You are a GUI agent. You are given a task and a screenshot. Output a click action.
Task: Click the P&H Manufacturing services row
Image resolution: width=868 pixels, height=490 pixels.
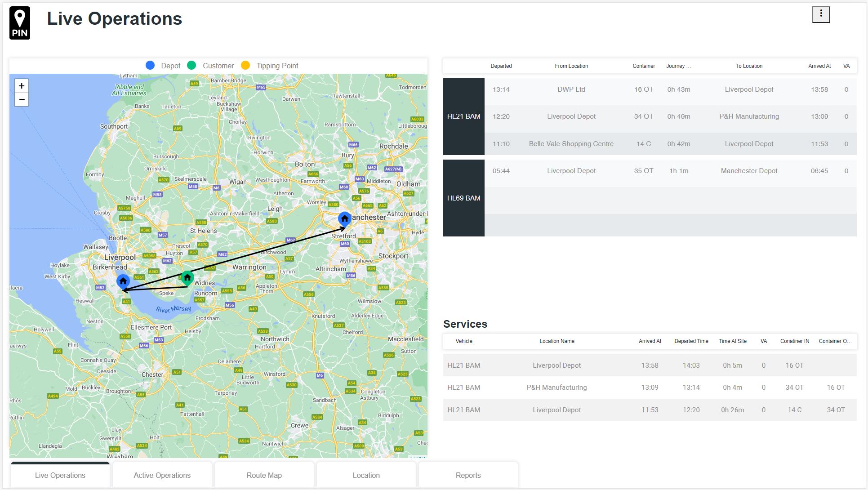pos(556,388)
